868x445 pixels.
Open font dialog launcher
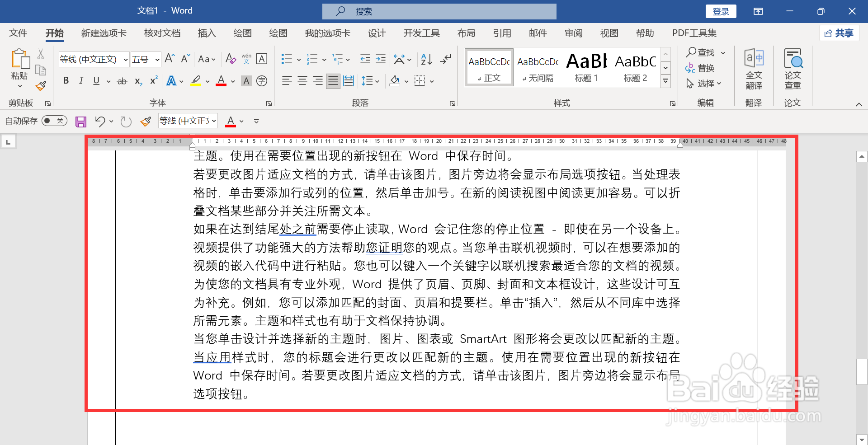pos(269,103)
